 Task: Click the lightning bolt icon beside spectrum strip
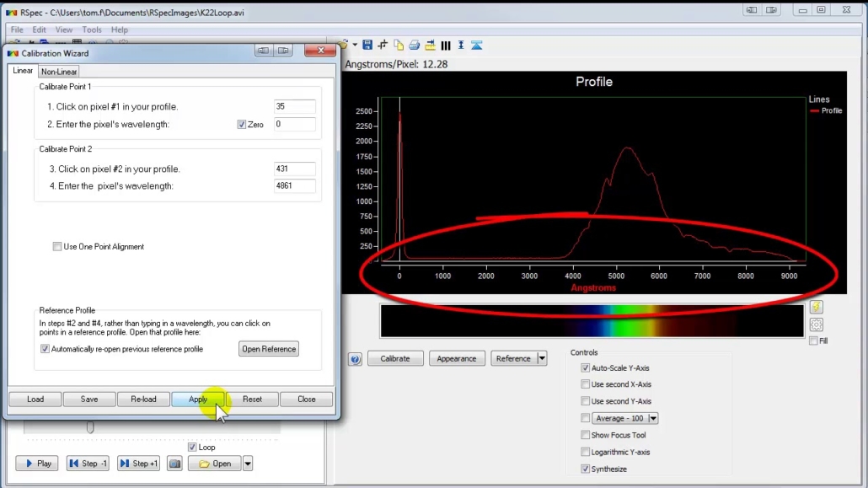pos(816,307)
